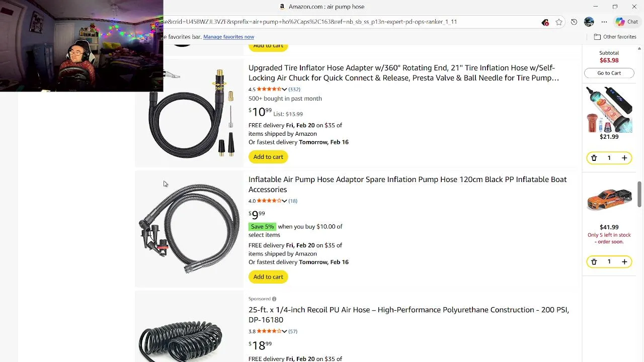Open the browser history icon

pos(574,22)
